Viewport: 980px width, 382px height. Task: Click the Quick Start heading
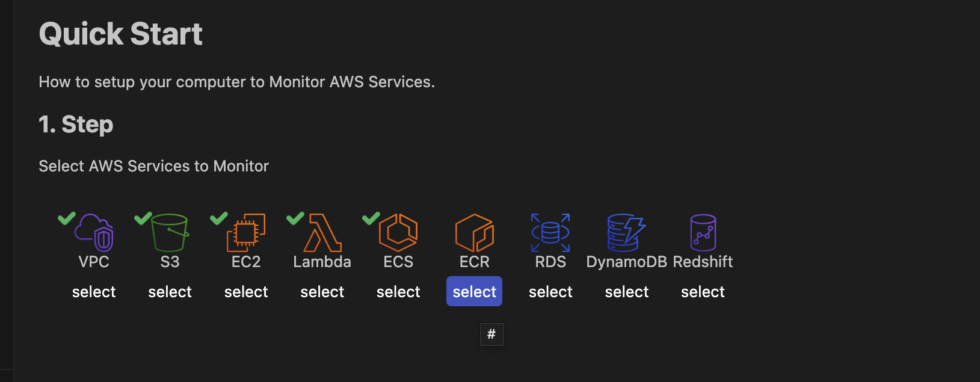pos(120,34)
